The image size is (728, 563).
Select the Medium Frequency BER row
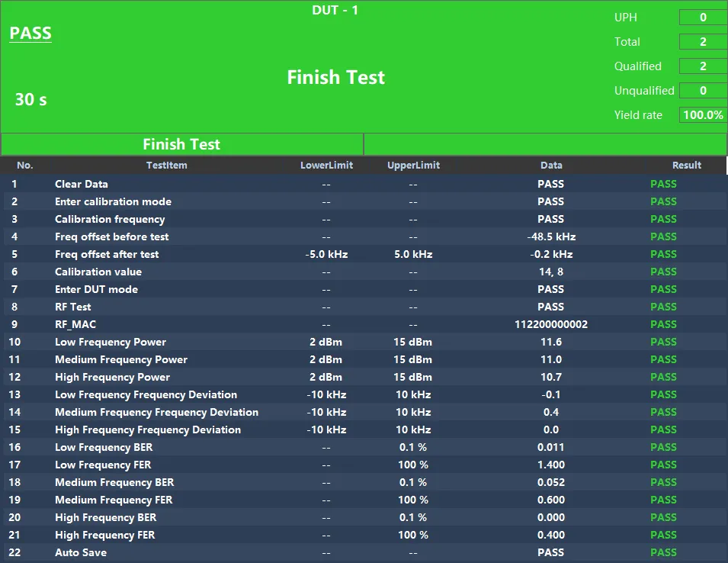(x=114, y=482)
